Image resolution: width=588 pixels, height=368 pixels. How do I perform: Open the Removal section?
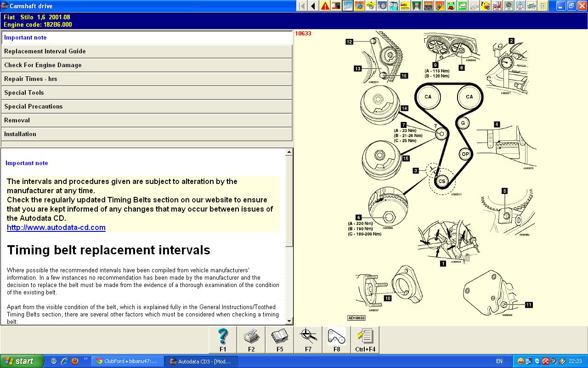[x=147, y=121]
